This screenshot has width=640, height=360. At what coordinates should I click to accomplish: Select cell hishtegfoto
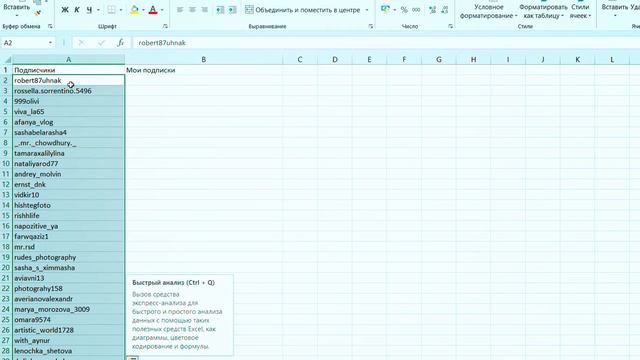click(x=68, y=205)
